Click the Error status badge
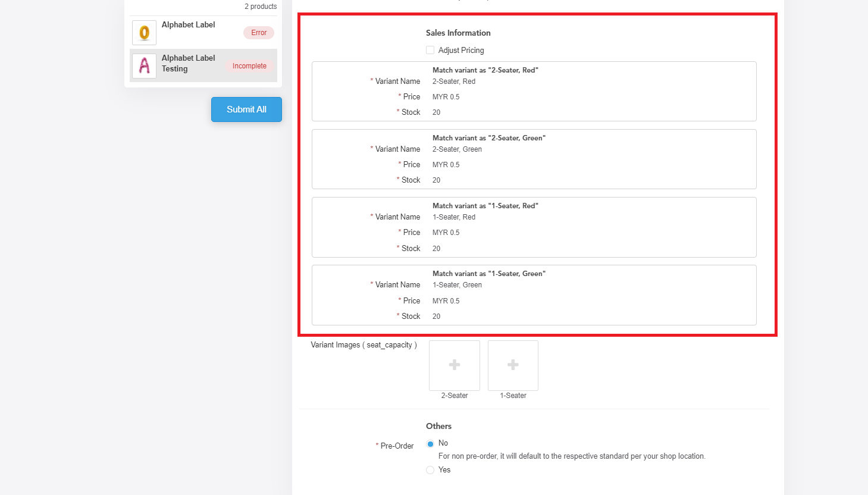Image resolution: width=868 pixels, height=495 pixels. [259, 33]
